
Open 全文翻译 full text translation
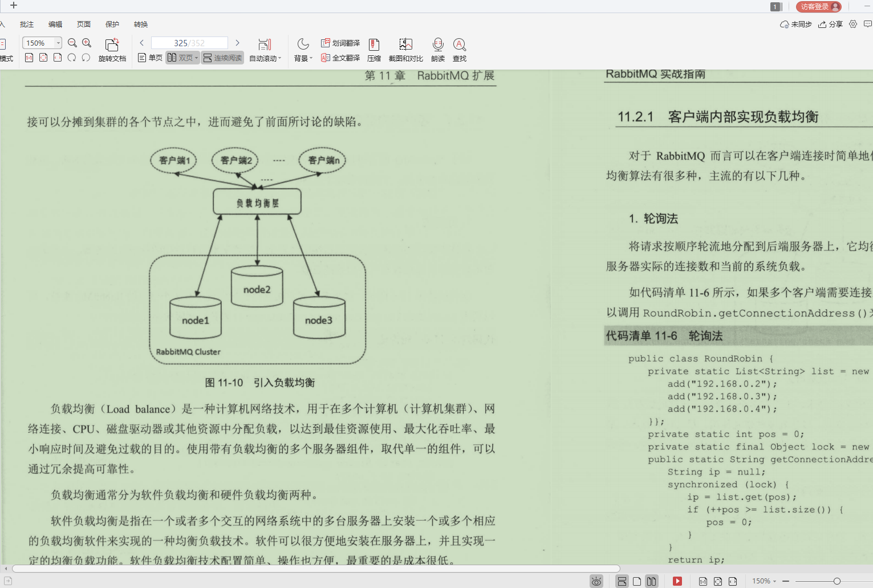[x=340, y=58]
